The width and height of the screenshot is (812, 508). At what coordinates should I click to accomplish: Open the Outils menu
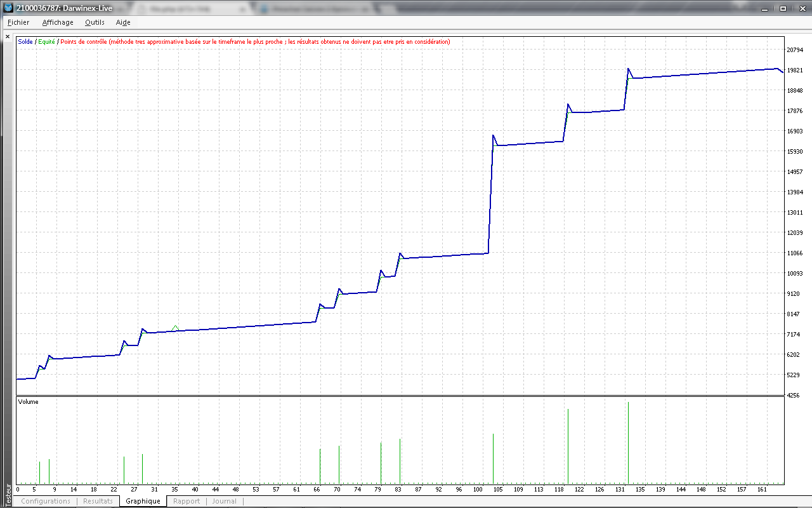95,22
